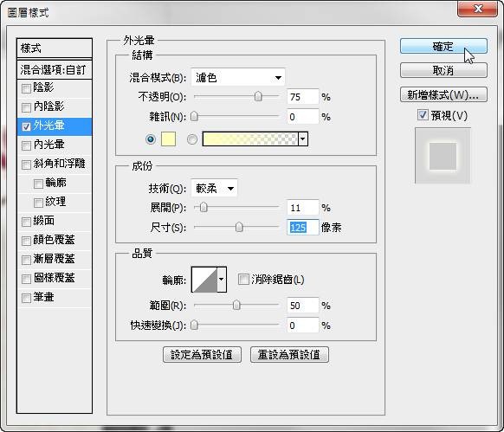Enable the 內陰影 style checkbox
This screenshot has height=432, width=504.
tap(26, 107)
